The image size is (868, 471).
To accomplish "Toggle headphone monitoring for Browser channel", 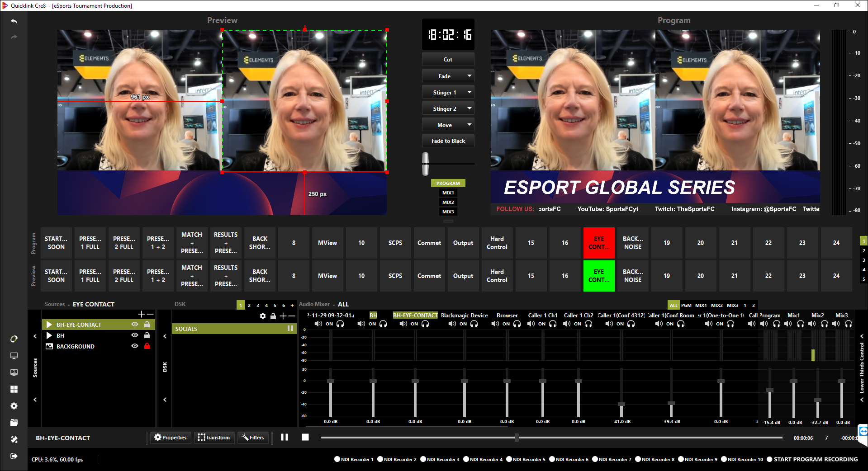I will coord(517,324).
